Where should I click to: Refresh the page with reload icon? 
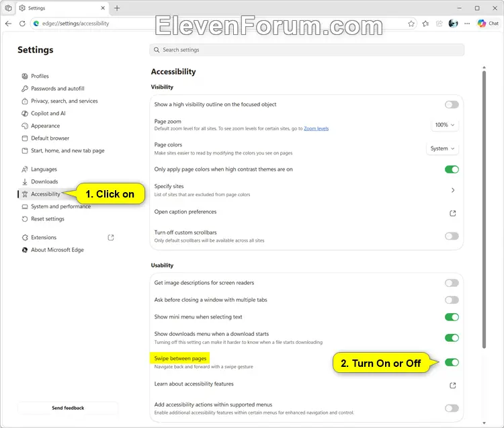point(22,24)
